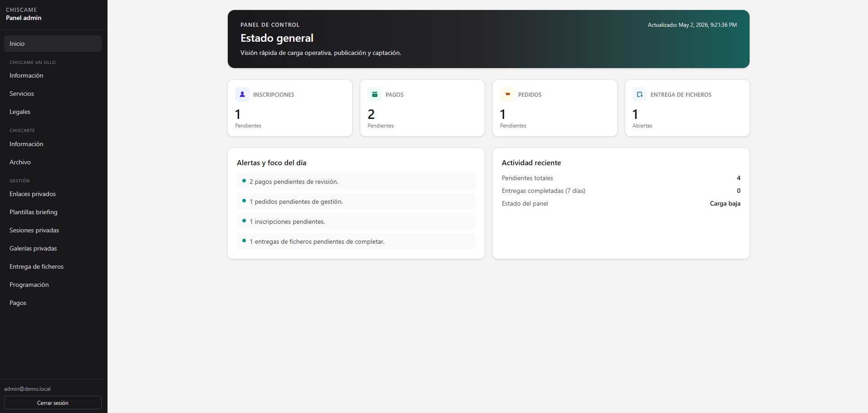Open Pagos in the sidebar

pyautogui.click(x=53, y=303)
